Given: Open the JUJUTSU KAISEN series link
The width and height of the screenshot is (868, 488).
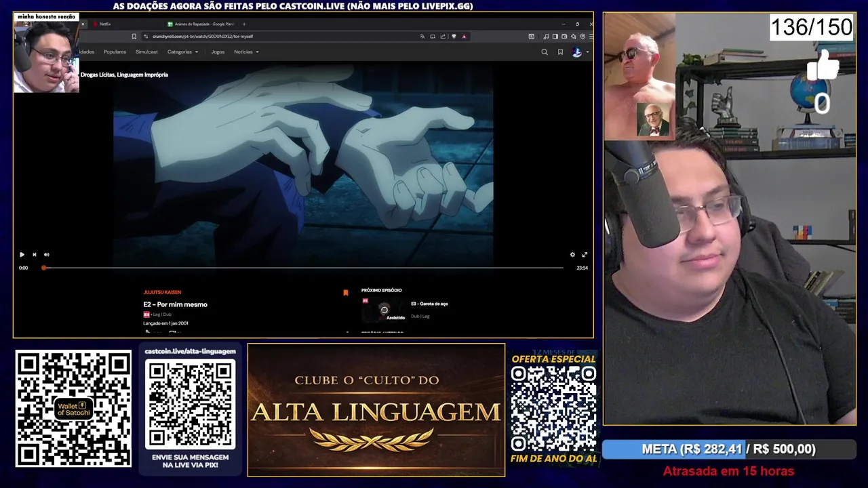Looking at the screenshot, I should [162, 292].
